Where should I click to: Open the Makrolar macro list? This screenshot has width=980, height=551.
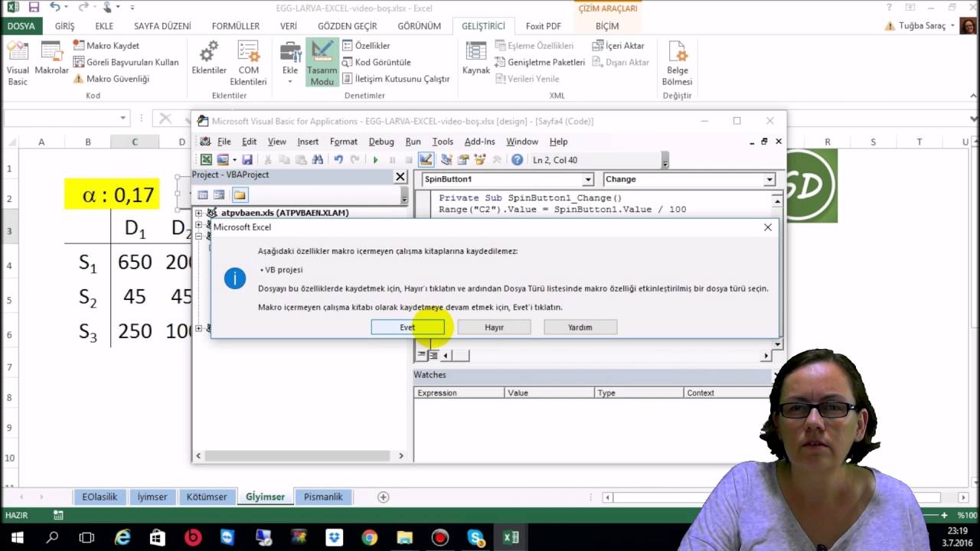pos(52,60)
